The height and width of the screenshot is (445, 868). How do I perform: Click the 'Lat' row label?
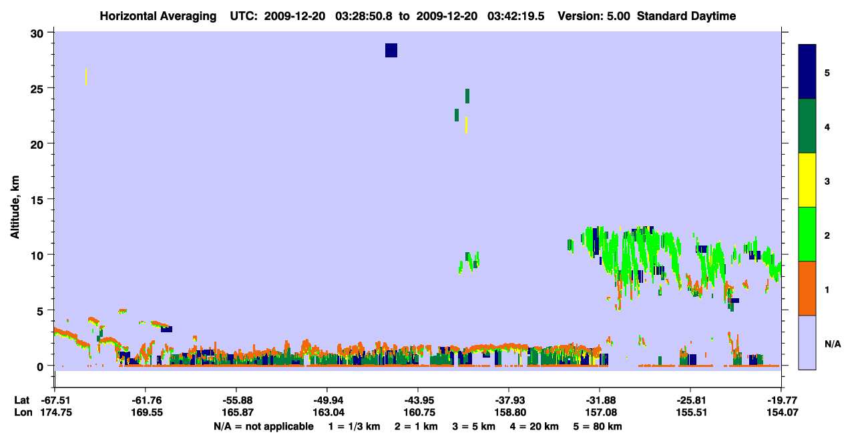point(21,400)
